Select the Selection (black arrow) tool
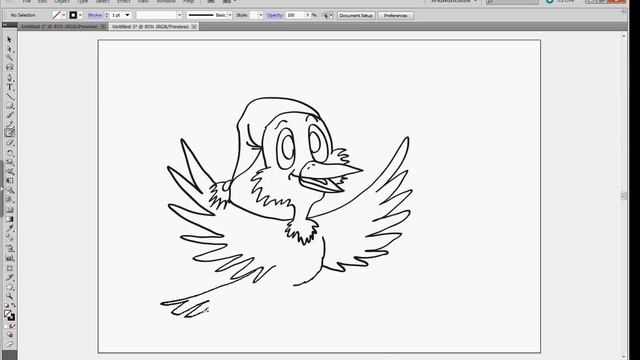Viewport: 640px width, 360px height. click(x=9, y=40)
